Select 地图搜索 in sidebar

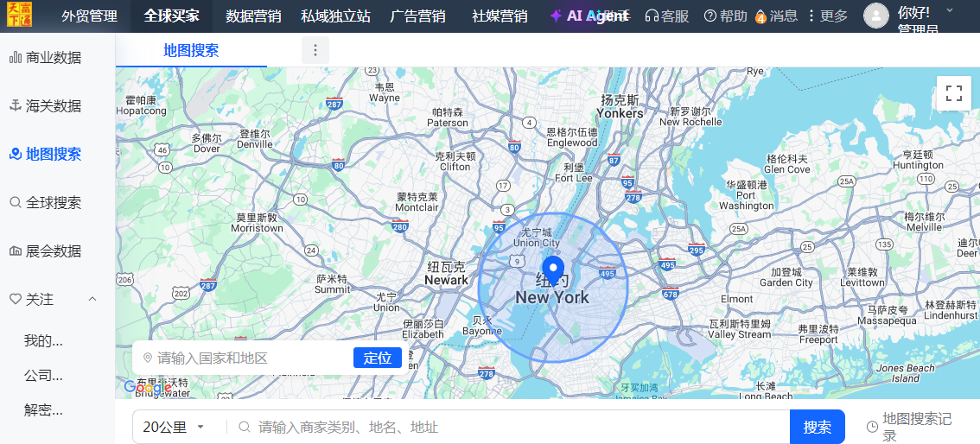tap(46, 155)
